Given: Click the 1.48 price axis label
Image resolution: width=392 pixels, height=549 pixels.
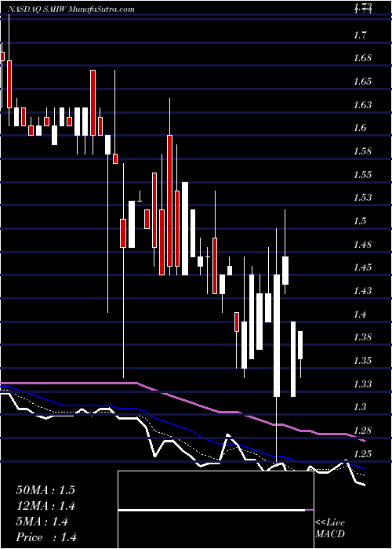Looking at the screenshot, I should (x=364, y=244).
